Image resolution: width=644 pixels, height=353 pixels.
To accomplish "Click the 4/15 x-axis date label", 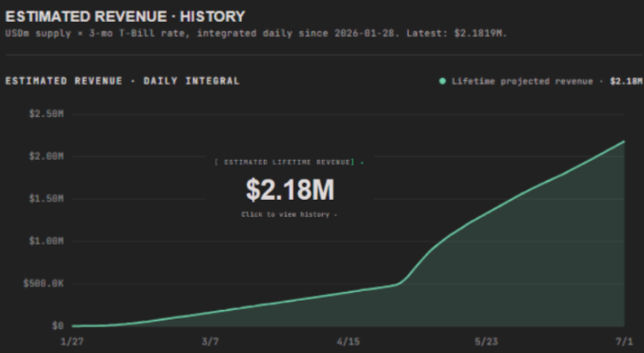I will point(349,342).
